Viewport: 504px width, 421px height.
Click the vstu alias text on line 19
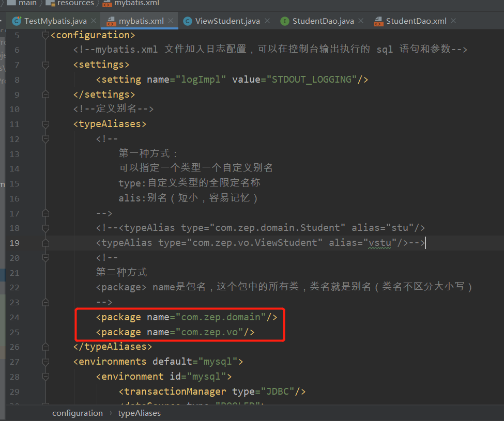pos(379,243)
